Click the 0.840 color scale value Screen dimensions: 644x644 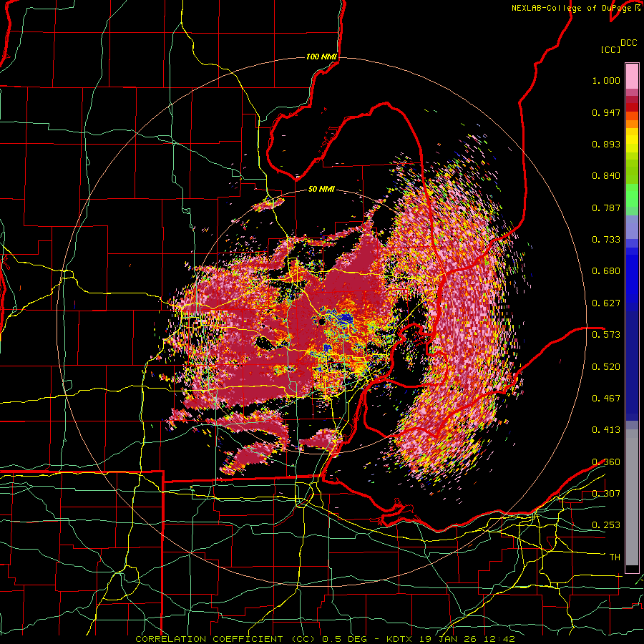point(606,176)
